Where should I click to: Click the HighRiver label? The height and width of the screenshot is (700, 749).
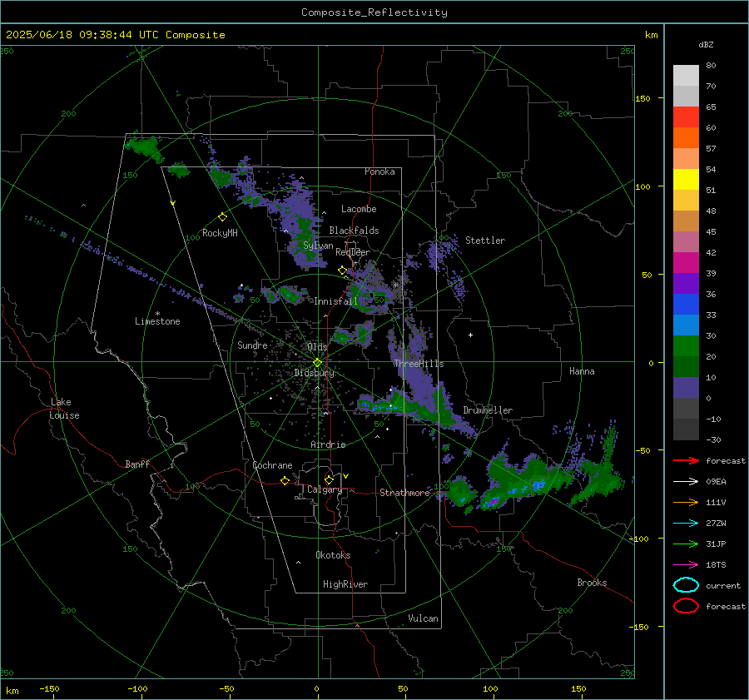point(345,584)
